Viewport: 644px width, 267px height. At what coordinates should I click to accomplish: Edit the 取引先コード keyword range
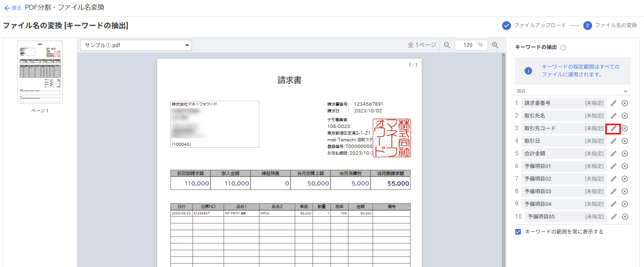pos(613,128)
